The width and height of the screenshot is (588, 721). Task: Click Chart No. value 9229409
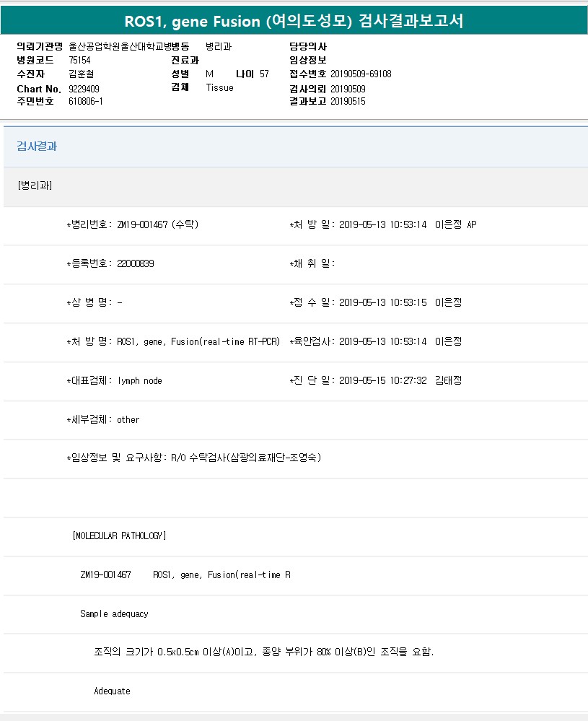click(x=84, y=89)
